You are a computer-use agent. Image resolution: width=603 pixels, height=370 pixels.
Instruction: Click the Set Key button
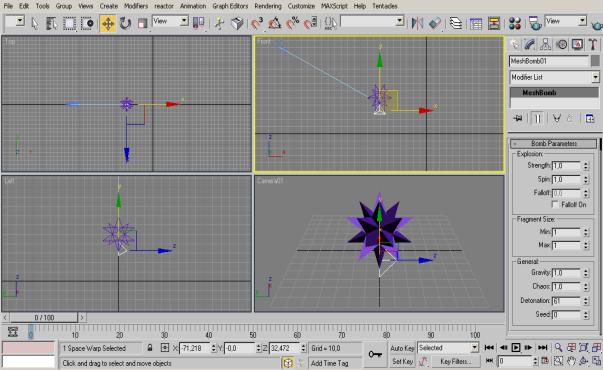pos(402,362)
